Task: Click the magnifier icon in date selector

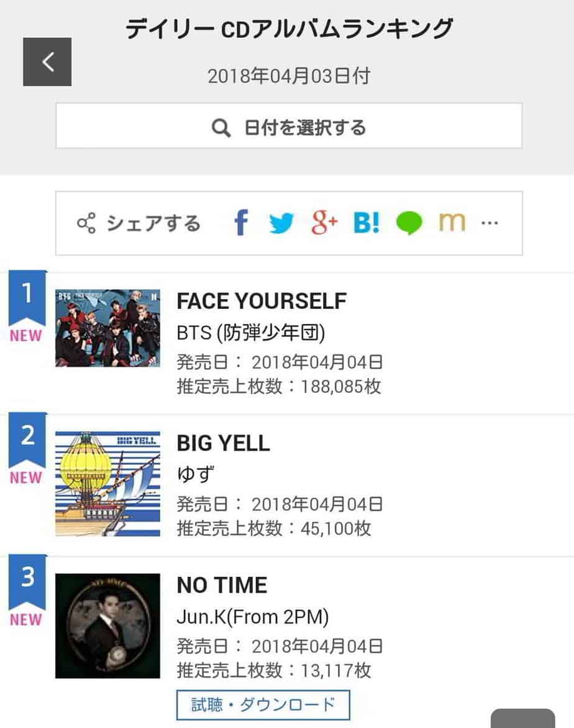Action: (221, 127)
